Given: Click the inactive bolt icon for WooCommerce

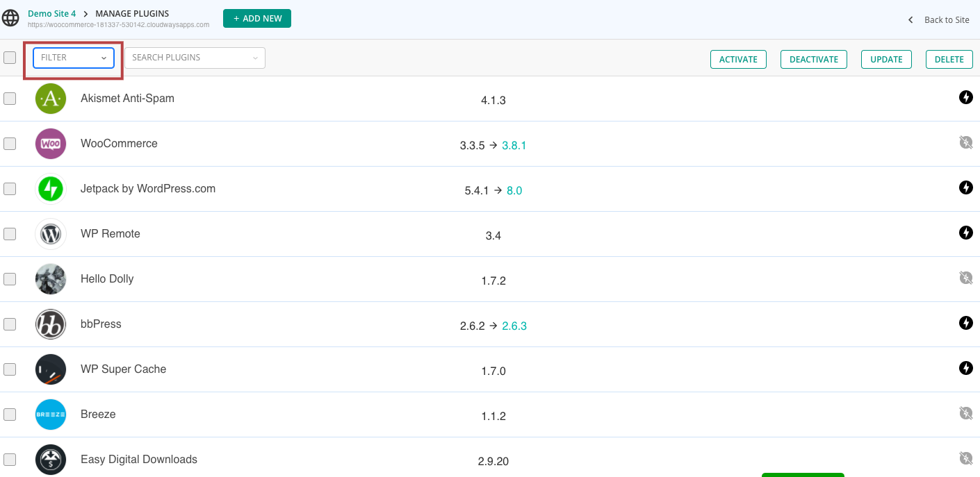Looking at the screenshot, I should point(966,142).
